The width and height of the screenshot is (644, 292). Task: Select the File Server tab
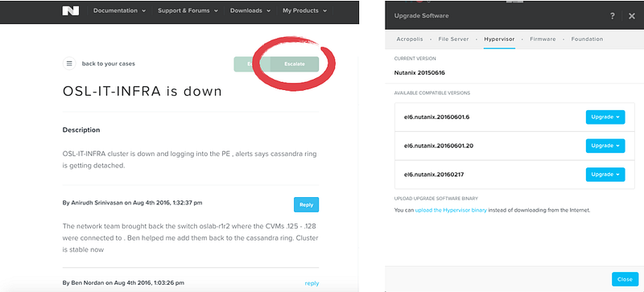pyautogui.click(x=453, y=39)
